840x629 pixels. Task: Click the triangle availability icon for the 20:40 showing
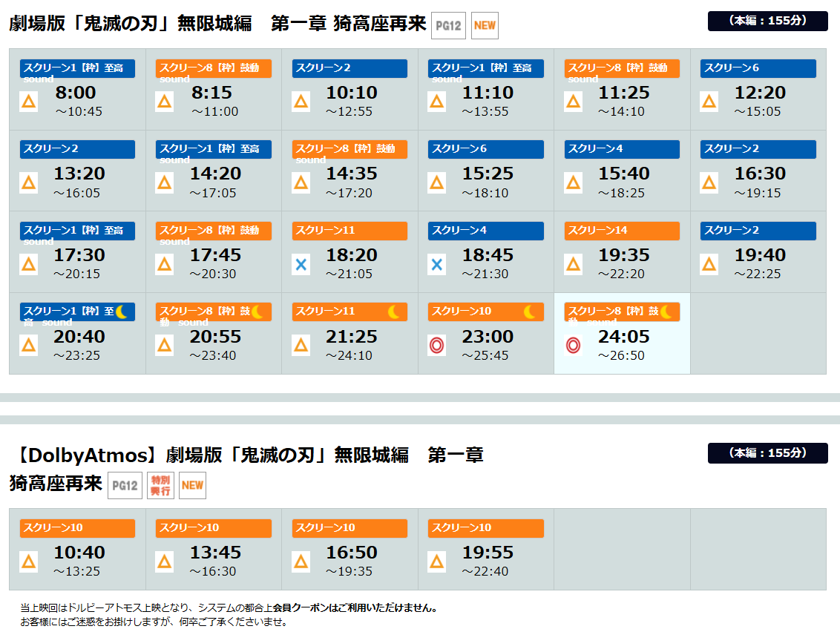pos(28,345)
